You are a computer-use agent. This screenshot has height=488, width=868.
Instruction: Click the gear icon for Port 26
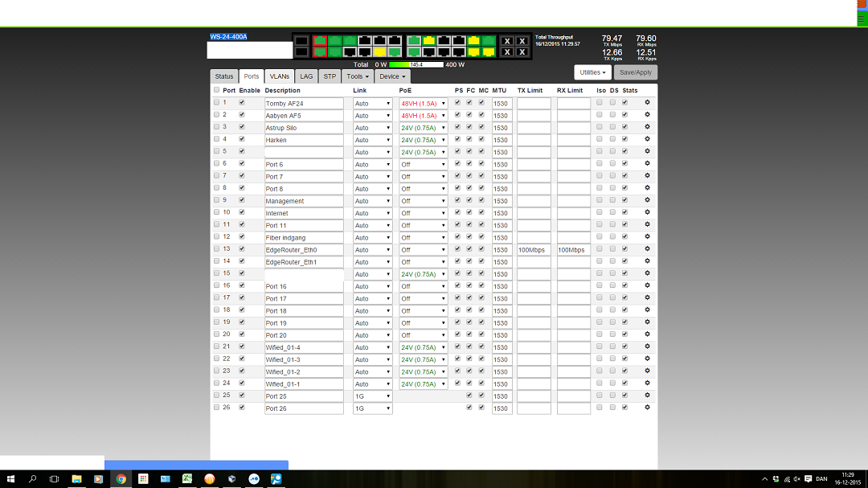tap(647, 408)
